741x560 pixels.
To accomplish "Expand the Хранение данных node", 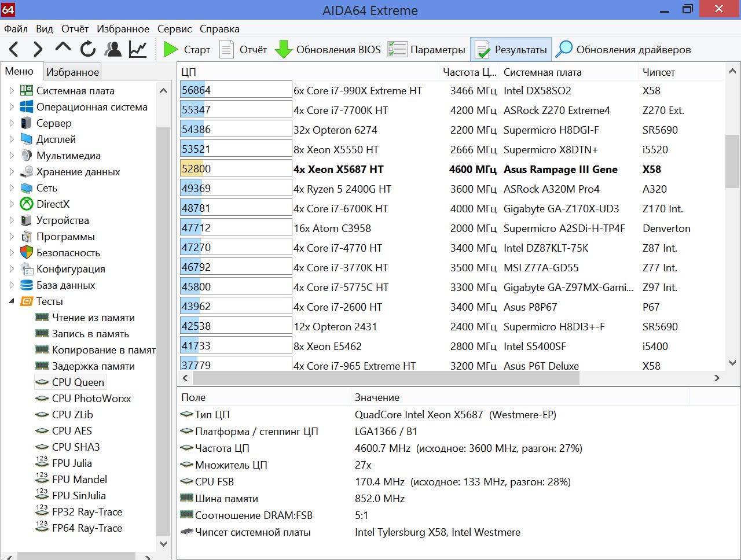I will point(12,172).
